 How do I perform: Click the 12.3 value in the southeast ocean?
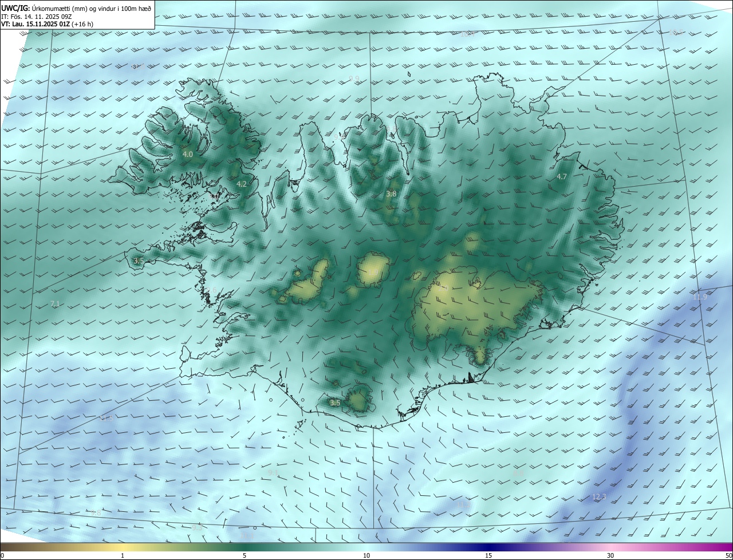coord(599,496)
